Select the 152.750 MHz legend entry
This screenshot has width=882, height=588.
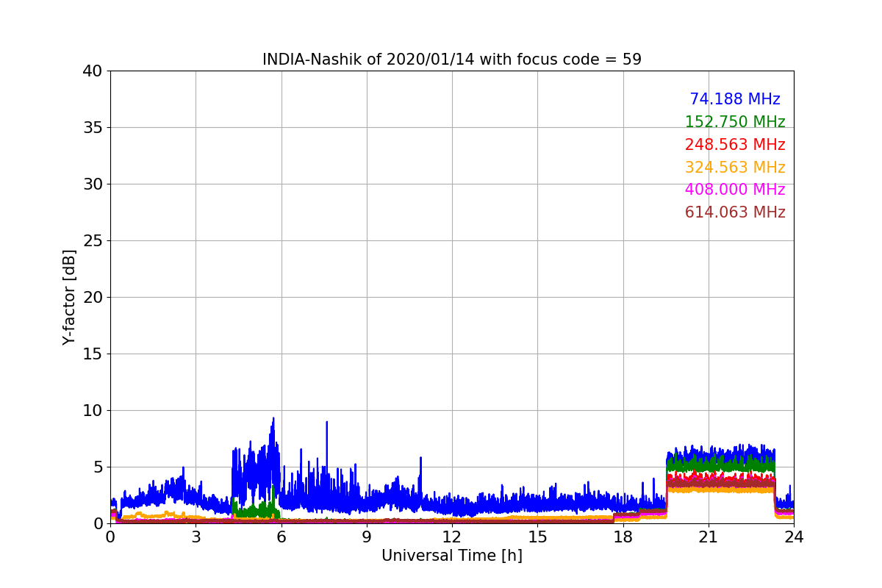(735, 122)
